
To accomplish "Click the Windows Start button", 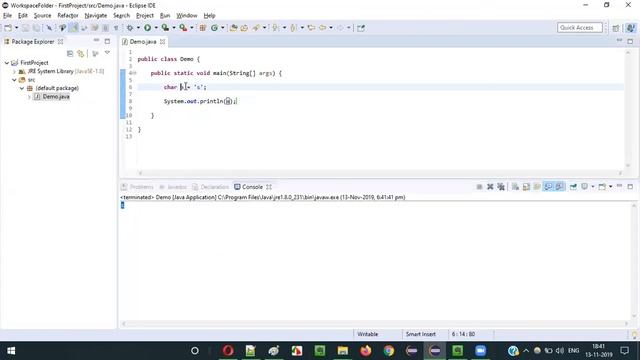I will pos(11,351).
